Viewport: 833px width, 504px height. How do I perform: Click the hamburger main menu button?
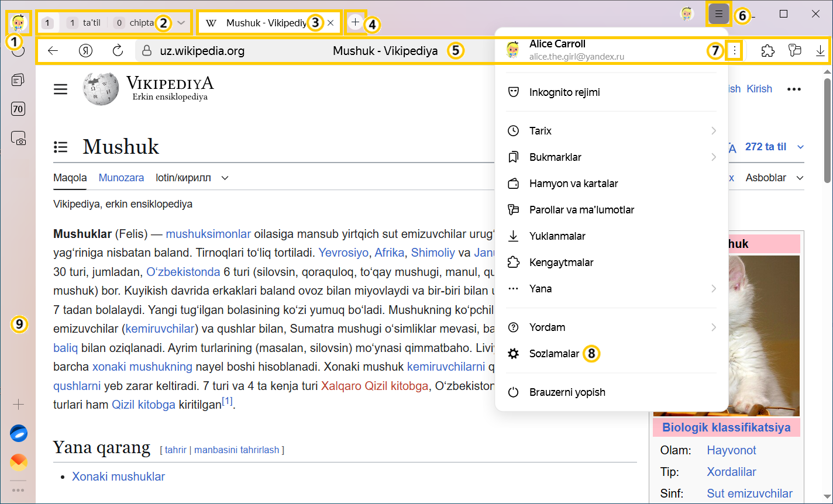pos(718,14)
